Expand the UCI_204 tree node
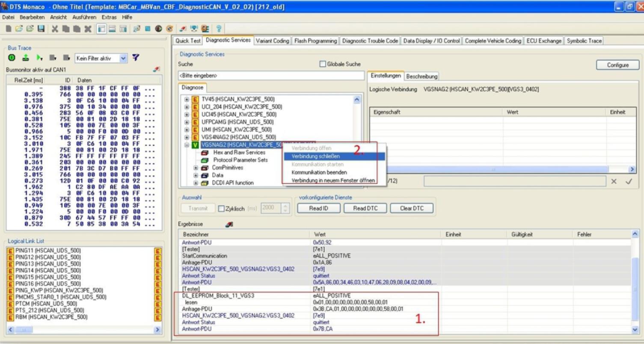Image resolution: width=644 pixels, height=344 pixels. [x=187, y=107]
